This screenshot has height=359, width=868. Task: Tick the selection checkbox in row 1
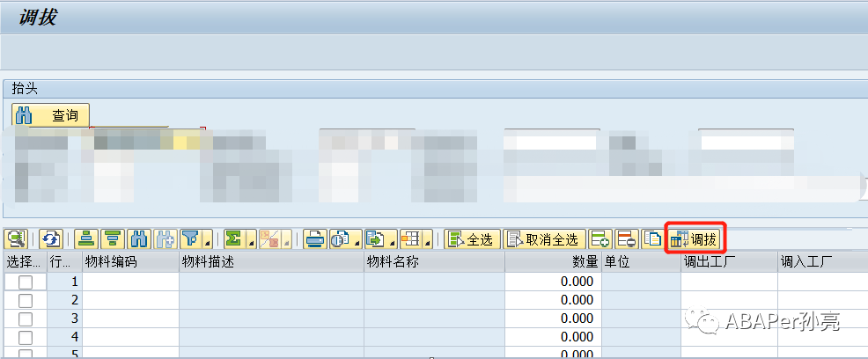click(26, 282)
